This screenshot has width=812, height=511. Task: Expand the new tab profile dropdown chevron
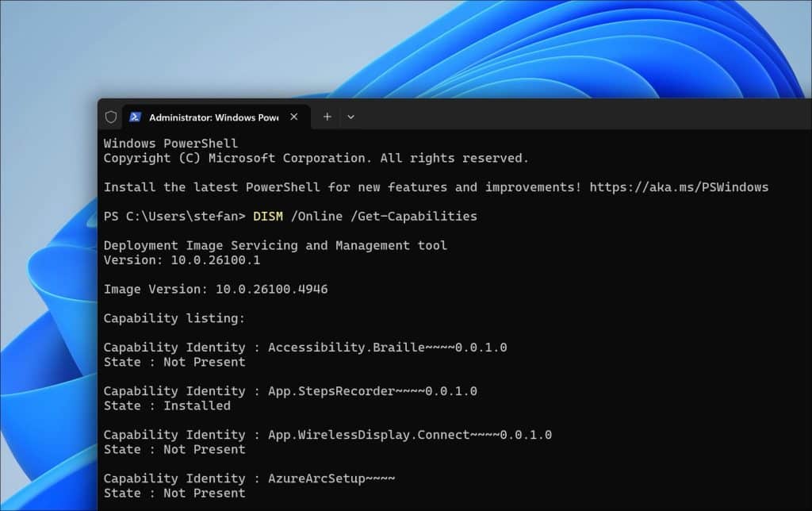pos(350,117)
